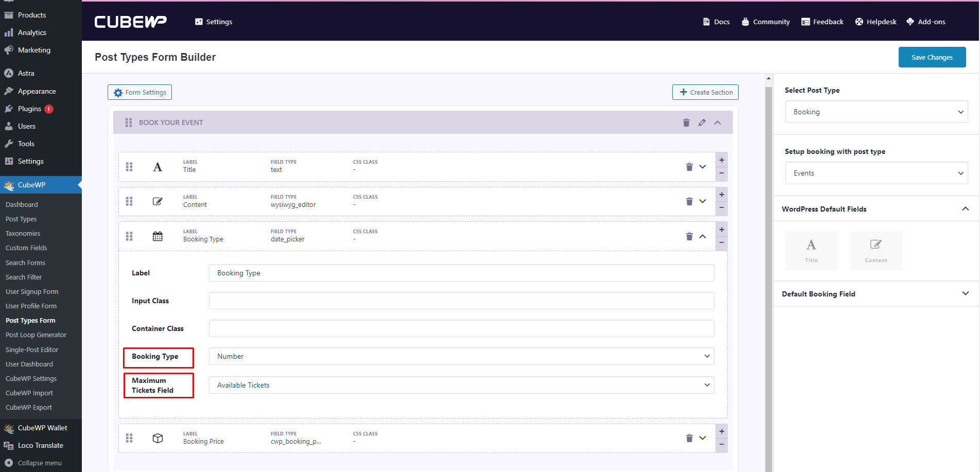Screen dimensions: 980x472
Task: Collapse WordPress Default Fields panel
Action: tap(965, 208)
